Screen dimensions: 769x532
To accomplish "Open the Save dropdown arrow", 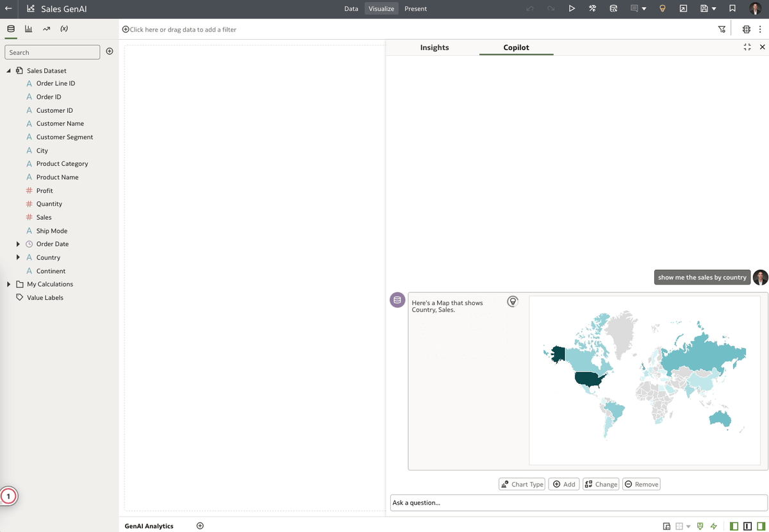I will (x=713, y=8).
